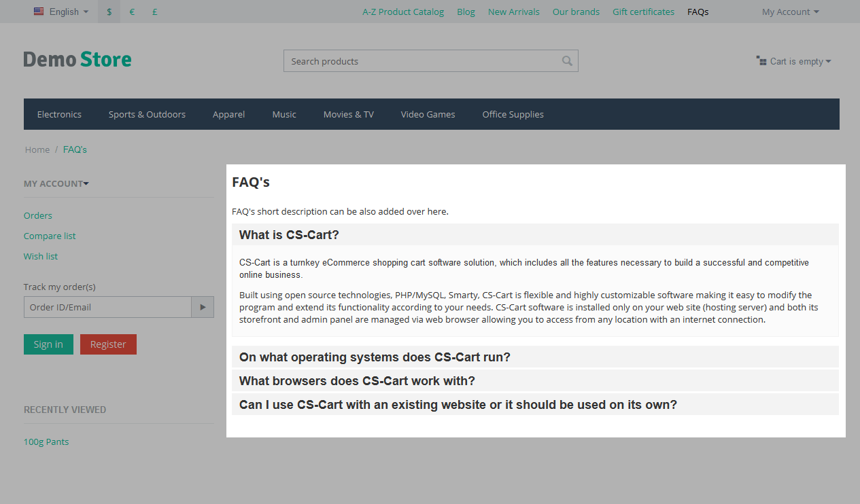This screenshot has width=860, height=504.
Task: Open the Electronics category menu
Action: 59,114
